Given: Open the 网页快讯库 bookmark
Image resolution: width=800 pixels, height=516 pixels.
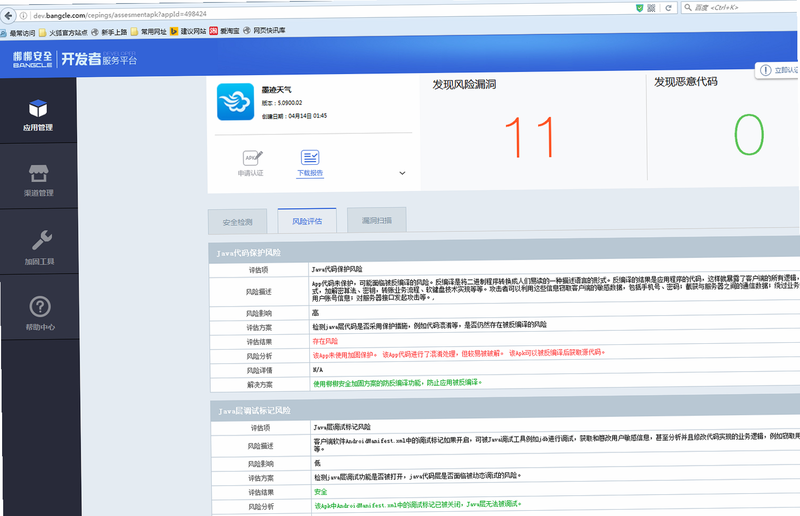Looking at the screenshot, I should (x=264, y=30).
